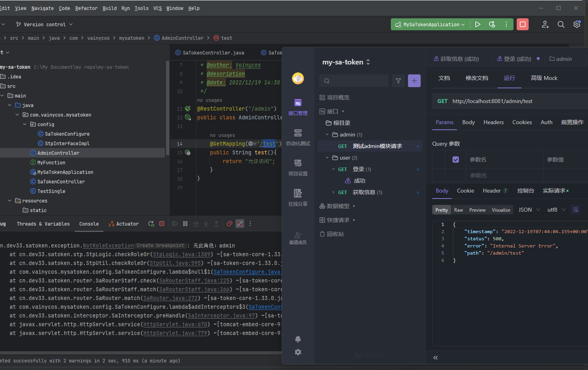The width and height of the screenshot is (588, 370).
Task: Select Raw response view button
Action: tap(459, 210)
